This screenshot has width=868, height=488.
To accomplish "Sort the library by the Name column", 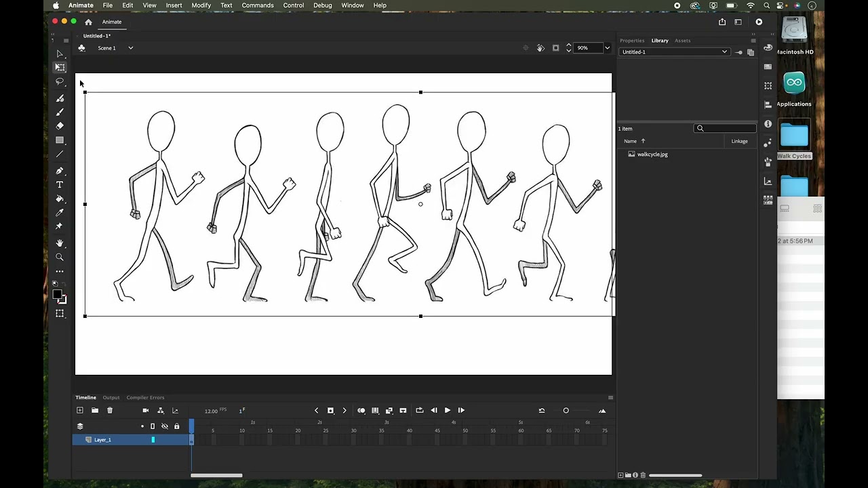I will click(631, 141).
